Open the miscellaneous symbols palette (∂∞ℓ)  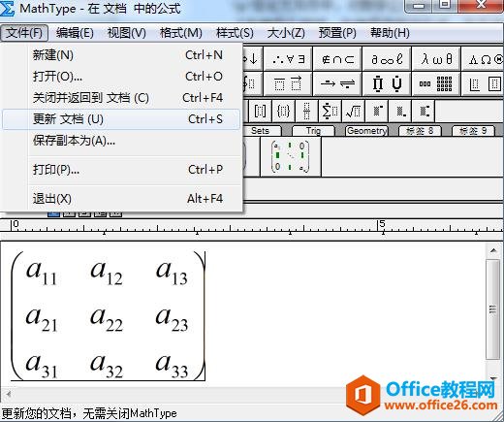tap(387, 59)
